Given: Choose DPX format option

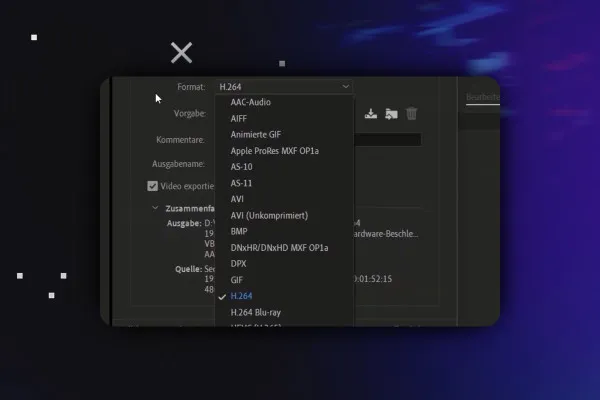Looking at the screenshot, I should click(238, 264).
